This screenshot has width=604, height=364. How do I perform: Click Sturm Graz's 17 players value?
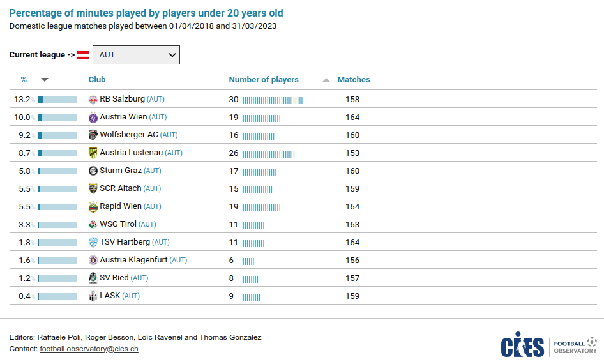[234, 171]
